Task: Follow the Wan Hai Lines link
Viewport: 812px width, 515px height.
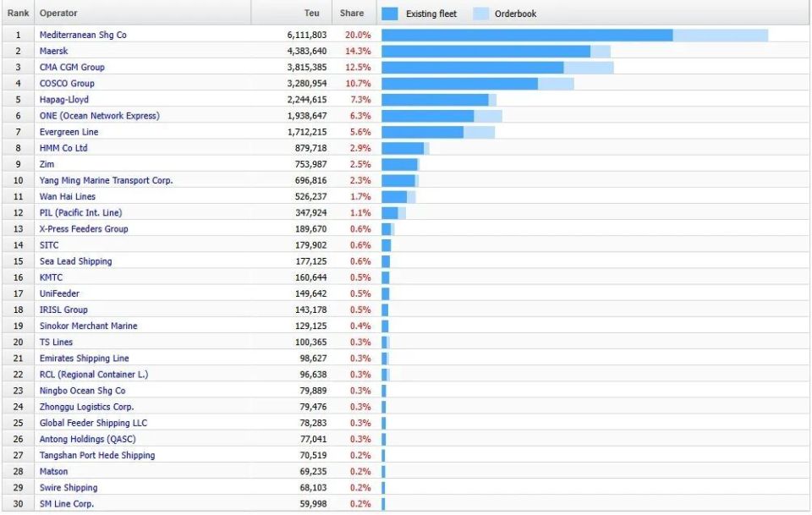Action: click(x=68, y=197)
